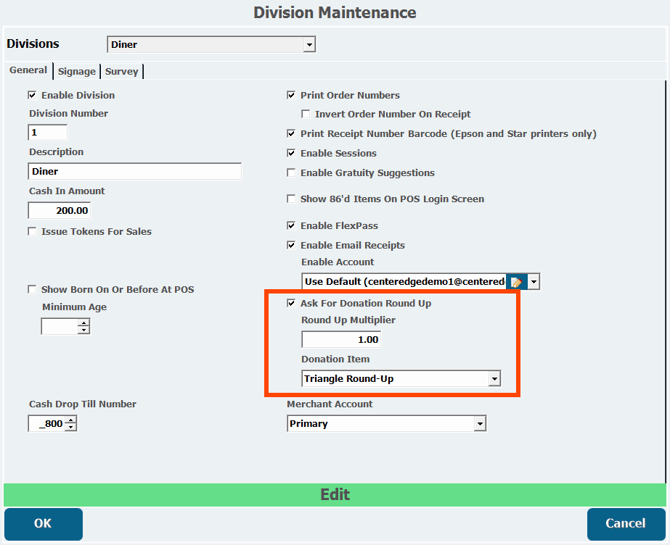Uncheck Ask For Donation Round Up

pos(292,303)
